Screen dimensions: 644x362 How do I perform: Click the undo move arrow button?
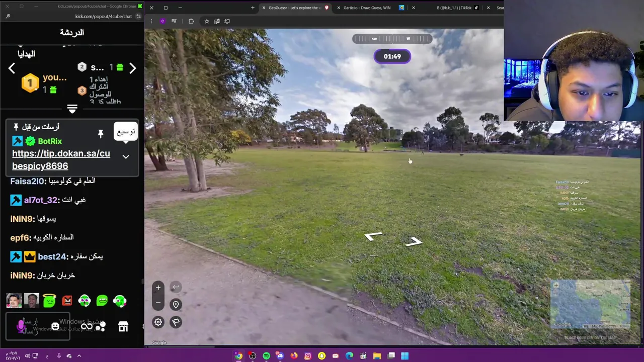[x=176, y=287]
